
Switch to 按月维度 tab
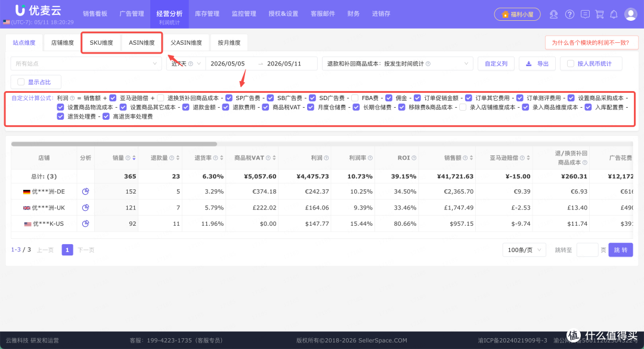pos(229,43)
